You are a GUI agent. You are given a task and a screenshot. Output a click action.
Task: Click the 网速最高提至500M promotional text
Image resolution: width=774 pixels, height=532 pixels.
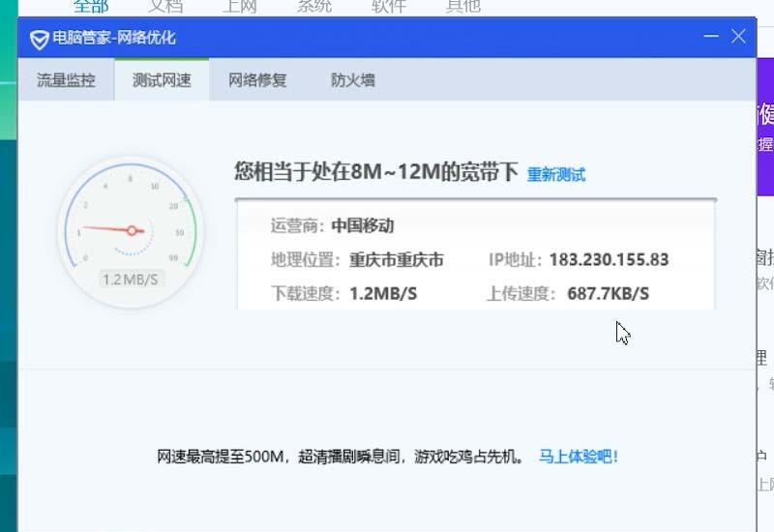[341, 457]
